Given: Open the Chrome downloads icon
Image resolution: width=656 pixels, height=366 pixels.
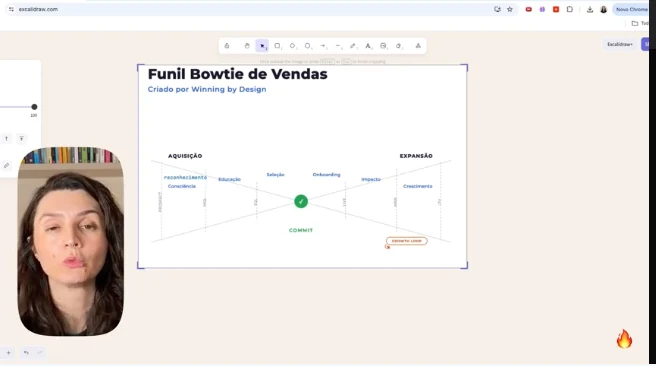Looking at the screenshot, I should tap(590, 9).
